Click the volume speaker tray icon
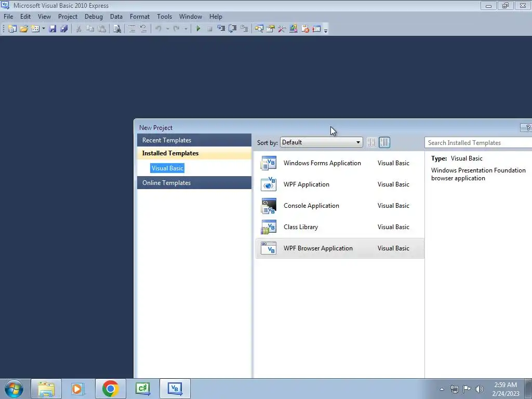 [480, 389]
